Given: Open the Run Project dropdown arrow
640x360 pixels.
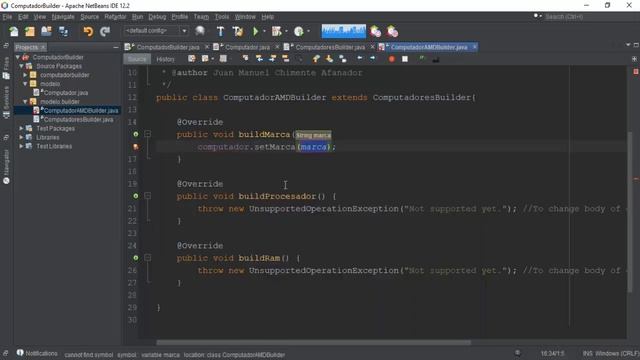Looking at the screenshot, I should coord(264,31).
